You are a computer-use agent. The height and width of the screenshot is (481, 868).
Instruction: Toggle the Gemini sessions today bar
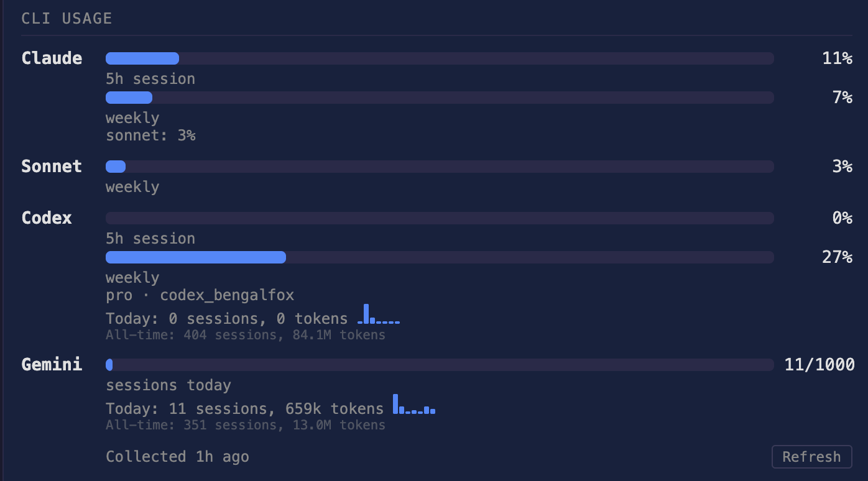point(440,365)
